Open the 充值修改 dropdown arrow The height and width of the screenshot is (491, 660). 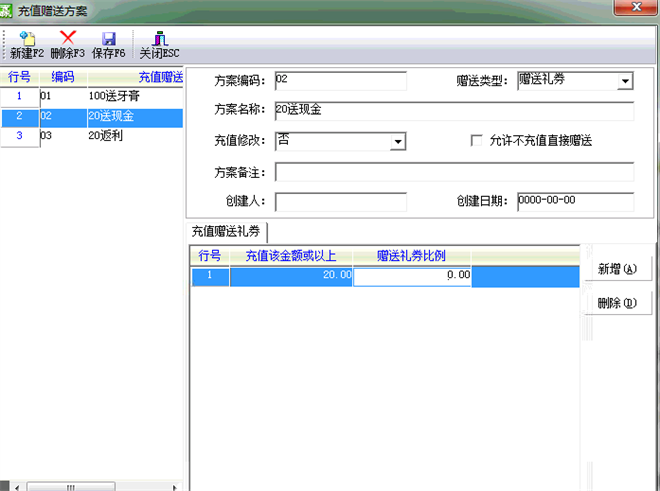click(x=398, y=141)
